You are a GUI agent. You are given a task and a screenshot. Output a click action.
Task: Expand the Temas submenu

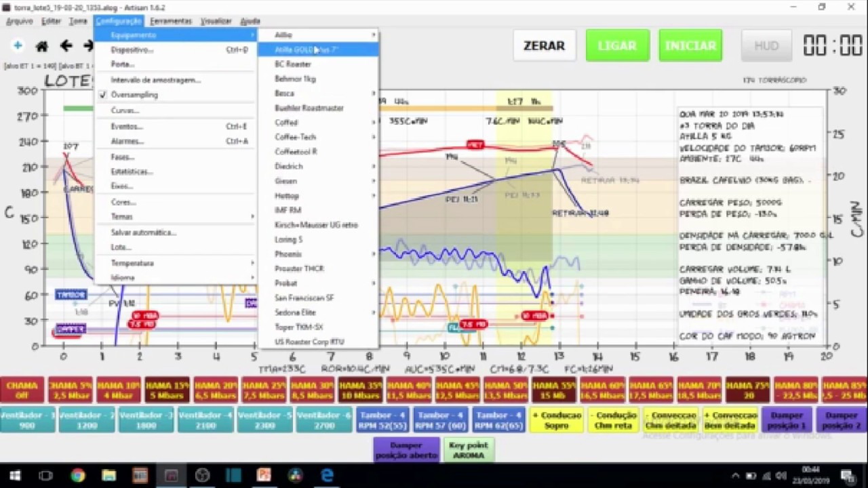pos(176,217)
